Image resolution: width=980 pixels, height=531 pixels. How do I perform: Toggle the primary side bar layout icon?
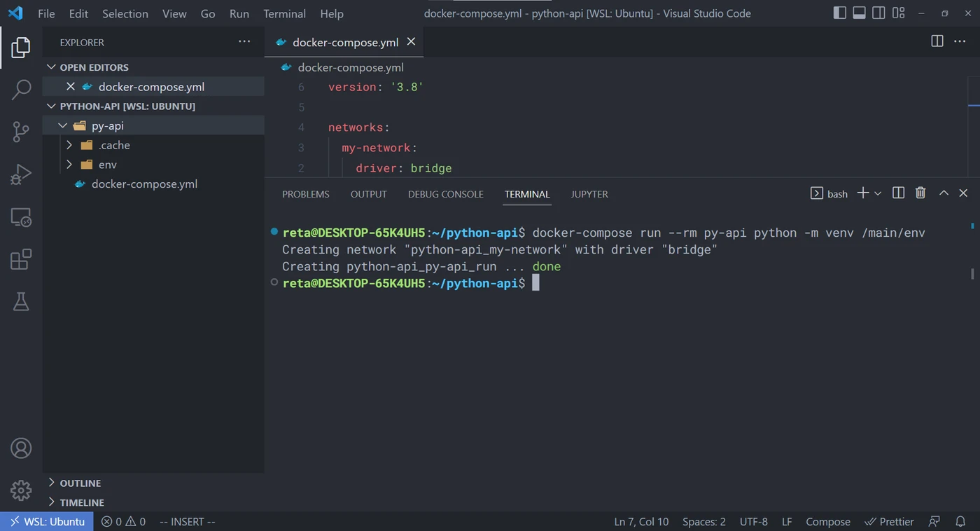840,13
